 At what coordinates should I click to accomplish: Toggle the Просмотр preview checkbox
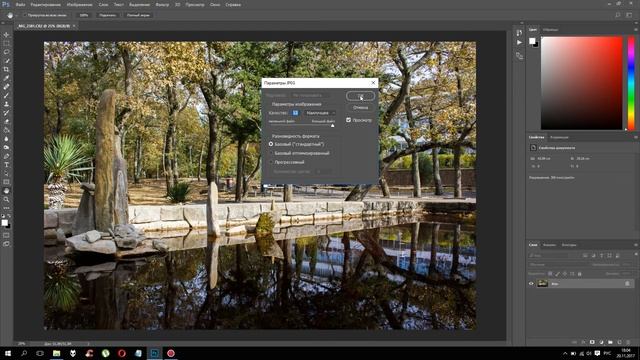[348, 120]
